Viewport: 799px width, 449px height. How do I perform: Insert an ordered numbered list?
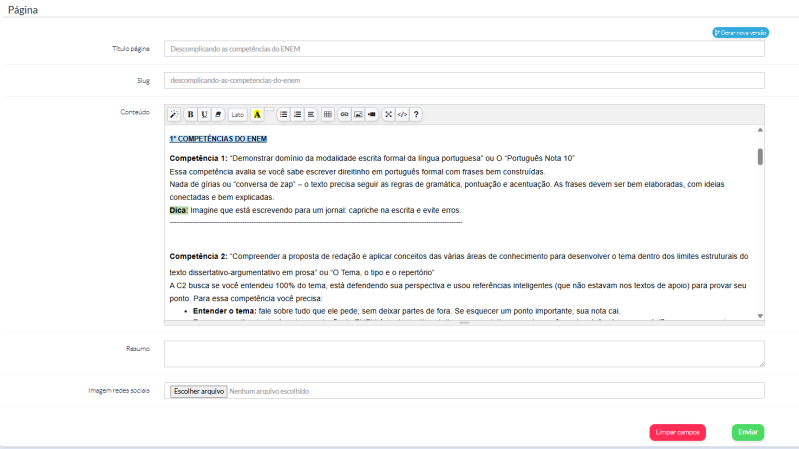pos(297,115)
